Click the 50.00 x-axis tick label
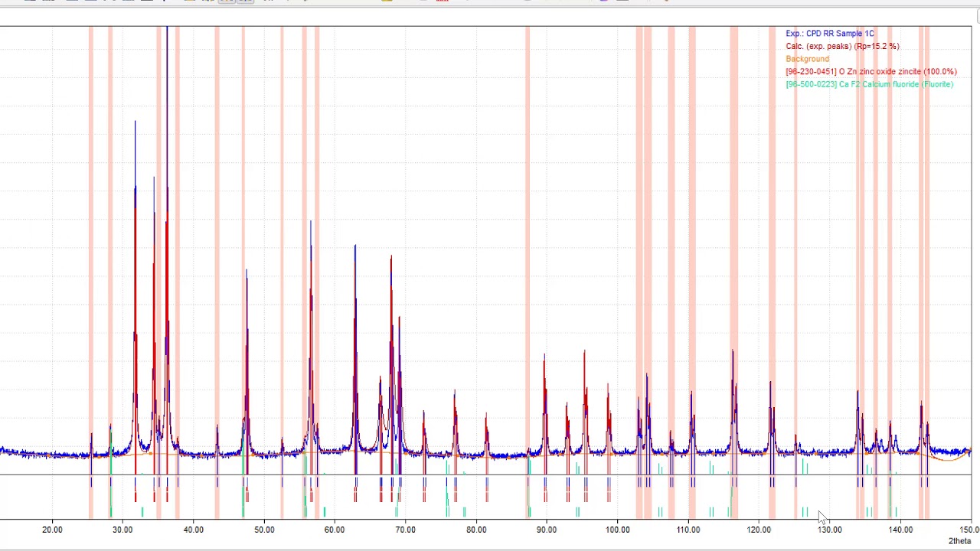The width and height of the screenshot is (980, 551). tap(264, 530)
